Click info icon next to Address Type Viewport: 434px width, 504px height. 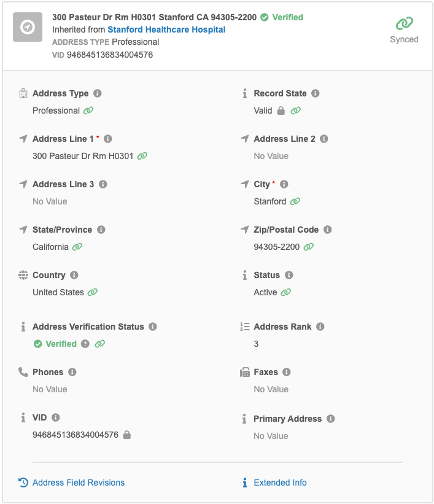[98, 93]
